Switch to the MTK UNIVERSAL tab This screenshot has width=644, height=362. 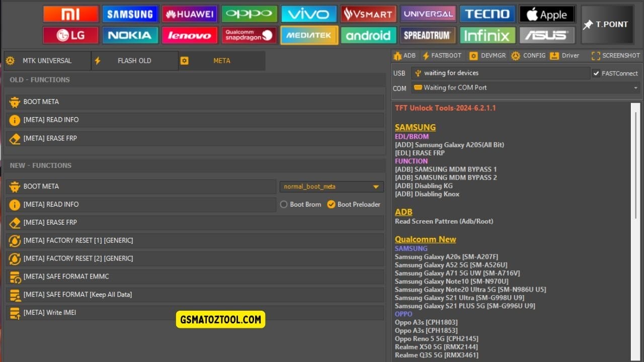click(x=47, y=60)
